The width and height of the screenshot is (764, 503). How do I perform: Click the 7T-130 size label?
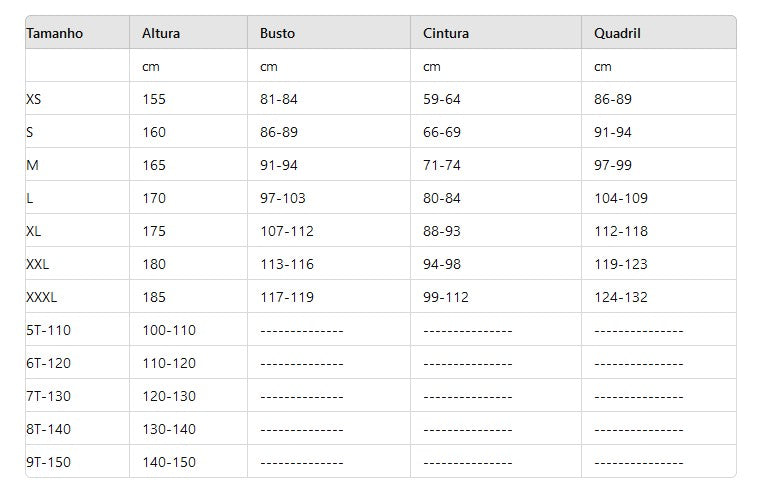(x=49, y=396)
